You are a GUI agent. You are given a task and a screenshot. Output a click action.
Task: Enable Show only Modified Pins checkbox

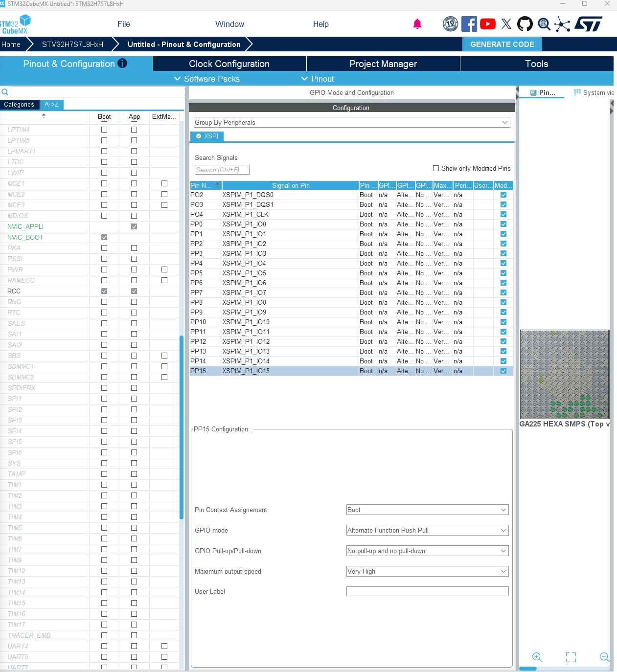point(436,168)
